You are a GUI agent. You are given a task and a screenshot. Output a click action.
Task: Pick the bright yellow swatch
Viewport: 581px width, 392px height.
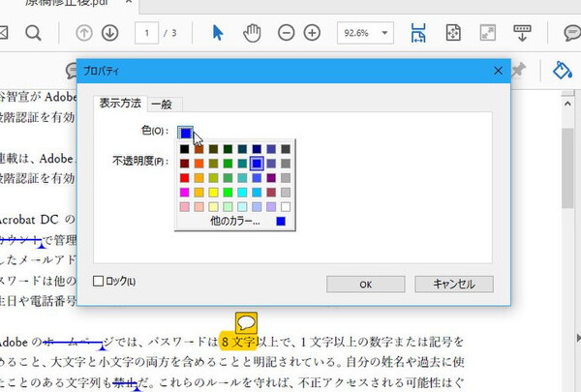(x=213, y=193)
